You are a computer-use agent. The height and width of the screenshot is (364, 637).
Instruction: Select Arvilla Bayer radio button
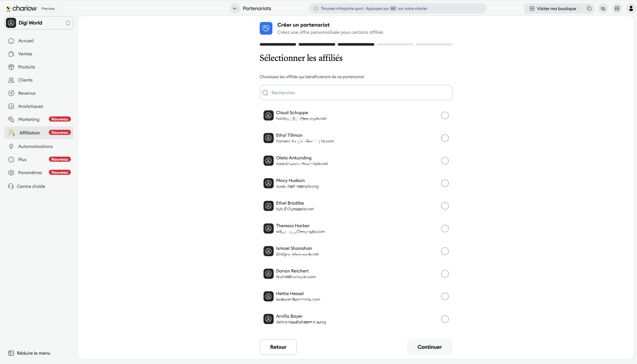tap(445, 319)
